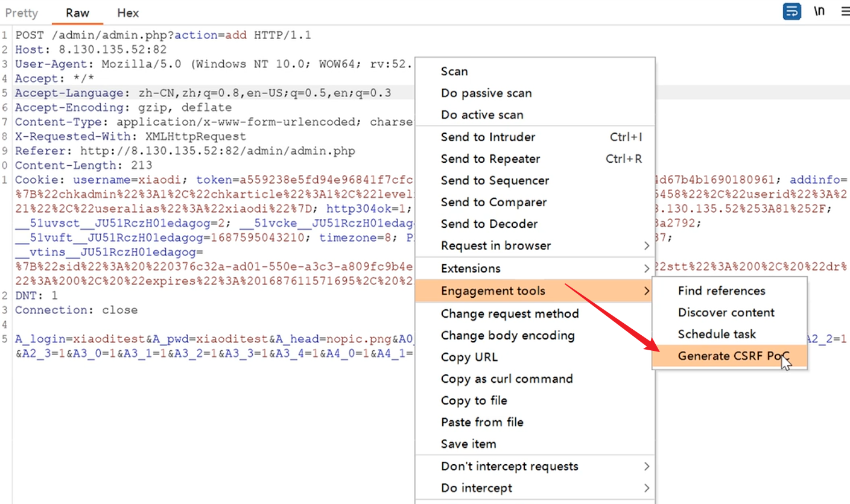Screen dimensions: 850x504
Task: Choose Schedule task from submenu
Action: point(717,334)
